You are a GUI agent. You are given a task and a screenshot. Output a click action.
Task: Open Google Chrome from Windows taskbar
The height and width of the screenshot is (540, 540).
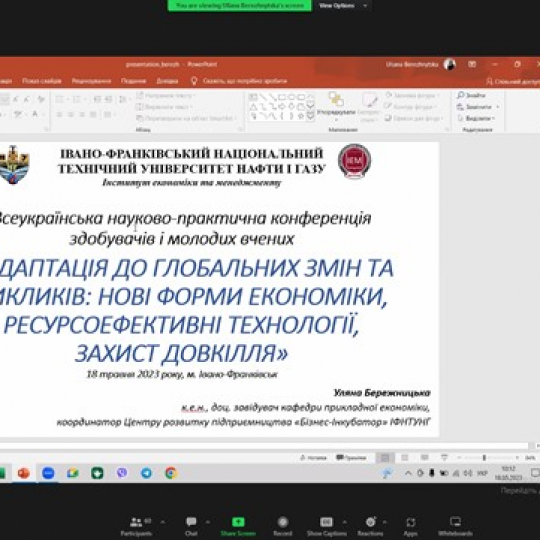point(171,473)
